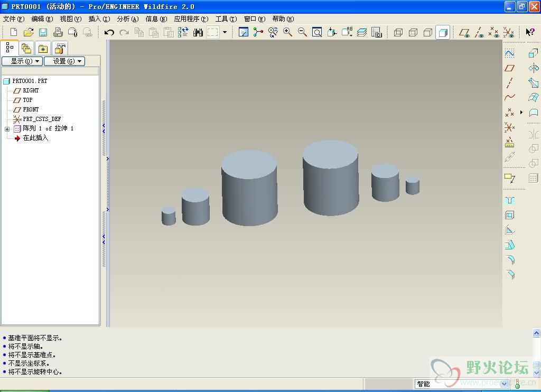The image size is (541, 392).
Task: Open an existing file via folder icon
Action: 29,32
